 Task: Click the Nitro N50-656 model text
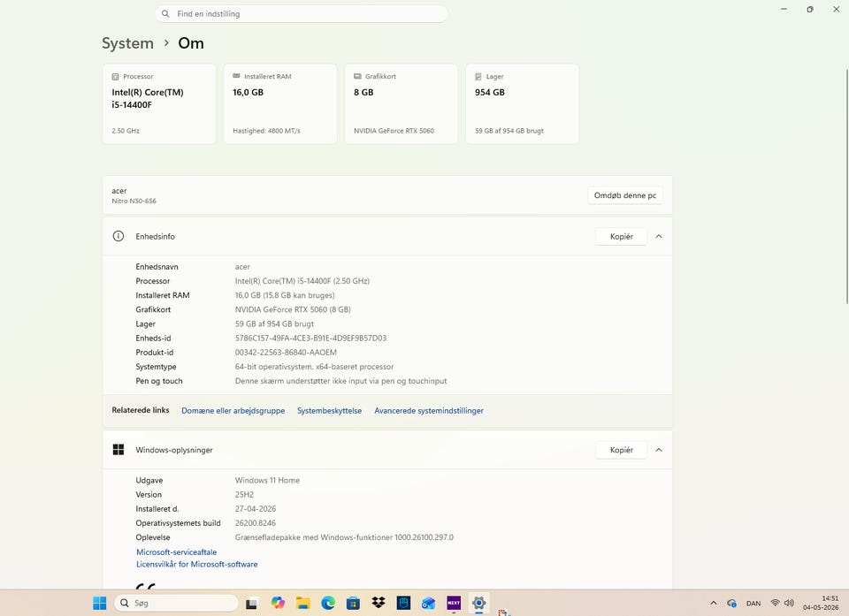(x=134, y=201)
